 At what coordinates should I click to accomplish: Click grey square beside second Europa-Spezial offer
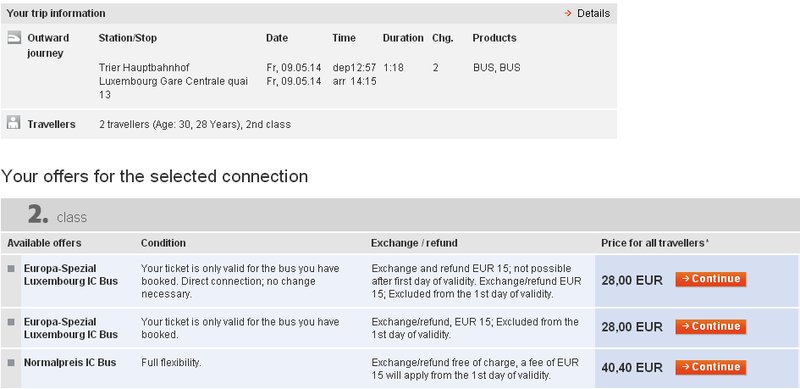point(11,322)
